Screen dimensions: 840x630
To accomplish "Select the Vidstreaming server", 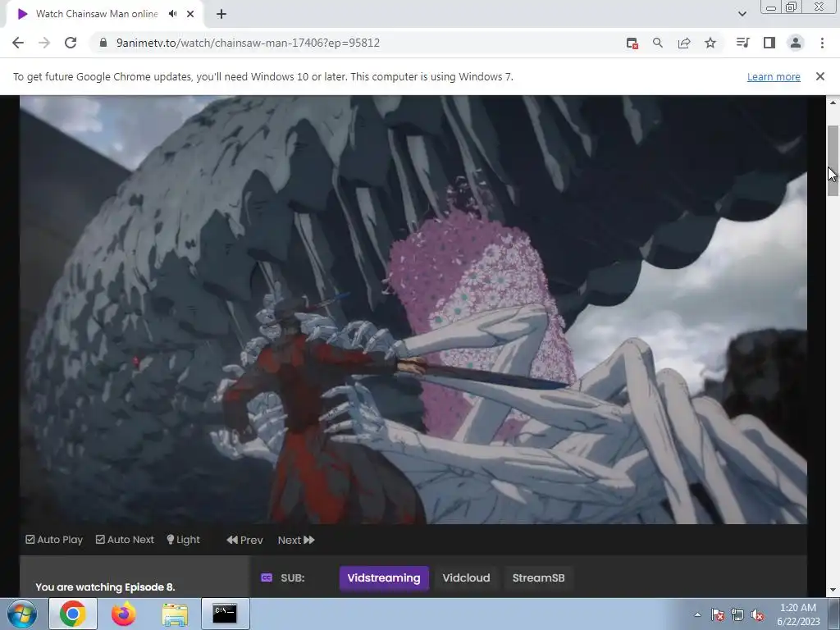I will [384, 578].
